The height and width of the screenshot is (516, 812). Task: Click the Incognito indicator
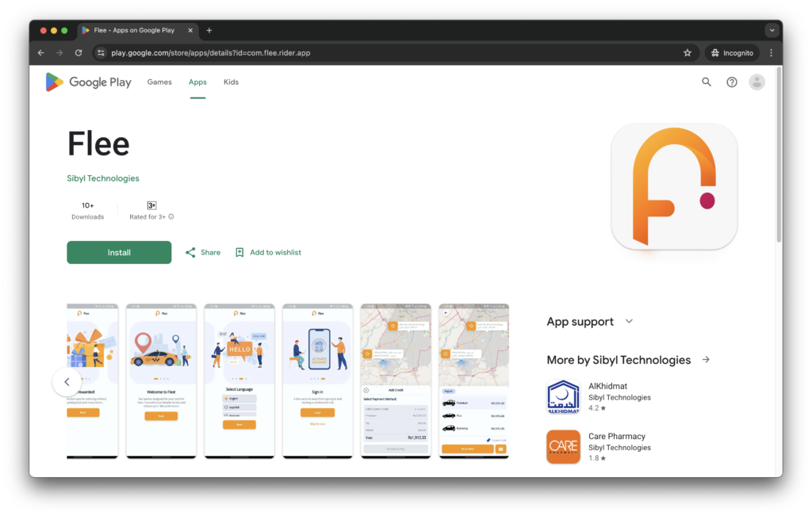(732, 53)
